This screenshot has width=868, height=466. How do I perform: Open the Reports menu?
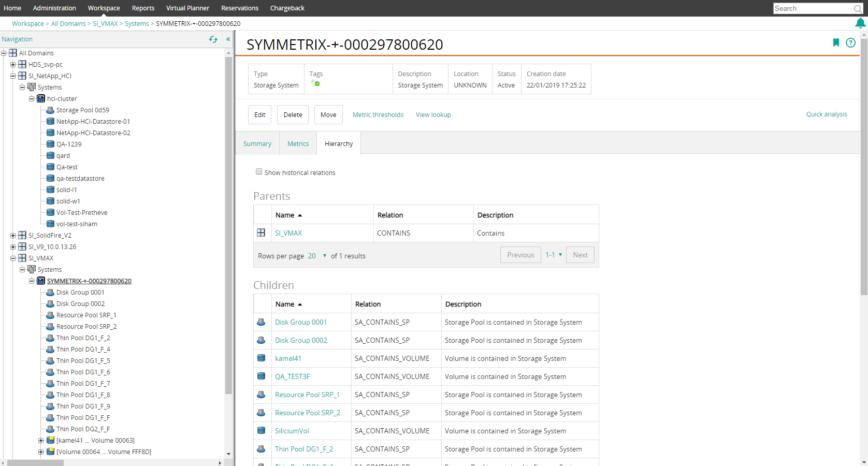click(143, 8)
